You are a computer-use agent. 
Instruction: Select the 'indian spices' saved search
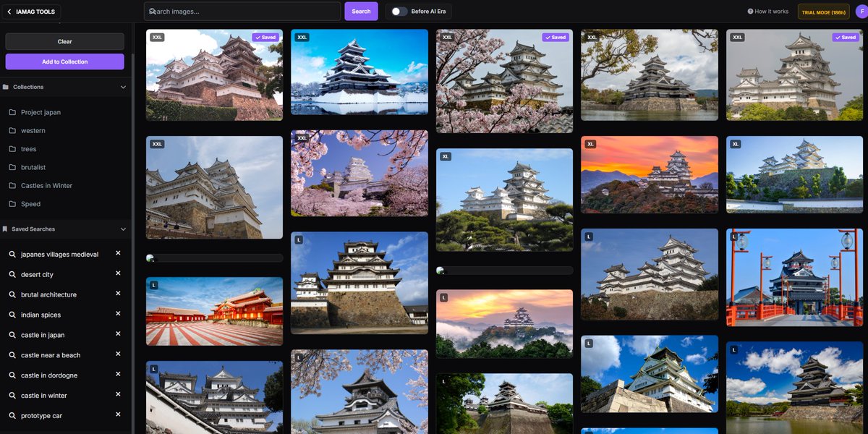(x=41, y=315)
